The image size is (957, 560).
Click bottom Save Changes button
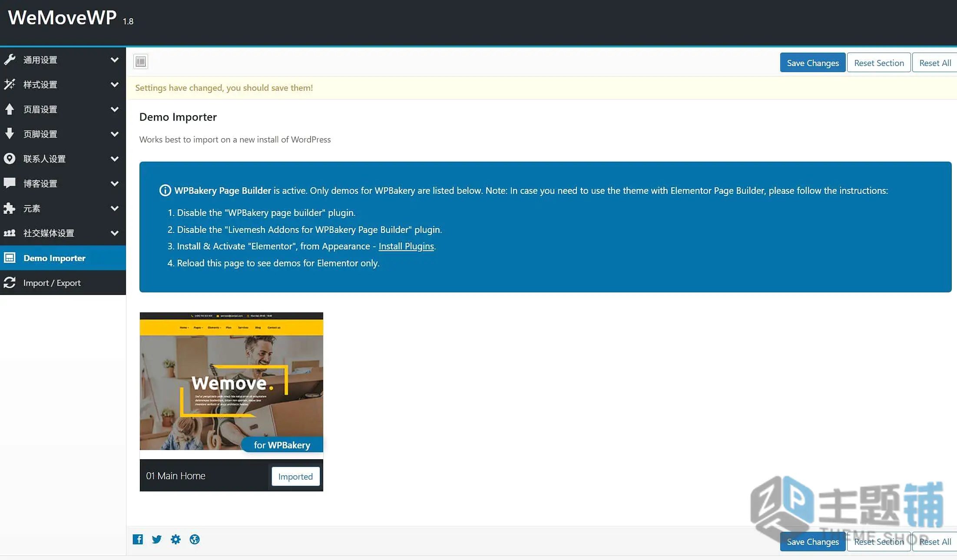tap(812, 541)
